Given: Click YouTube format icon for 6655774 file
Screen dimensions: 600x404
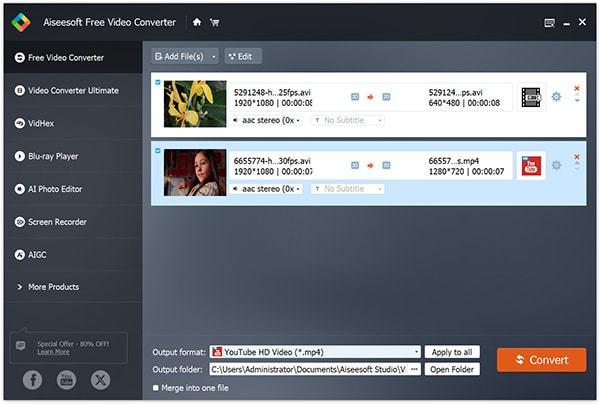Looking at the screenshot, I should click(x=531, y=166).
